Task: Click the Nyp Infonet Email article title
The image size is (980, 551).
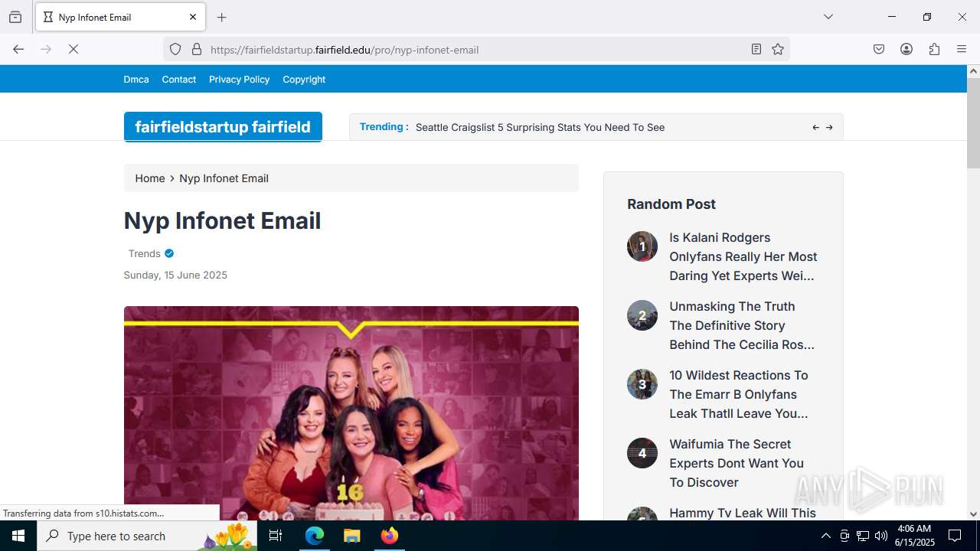Action: 222,220
